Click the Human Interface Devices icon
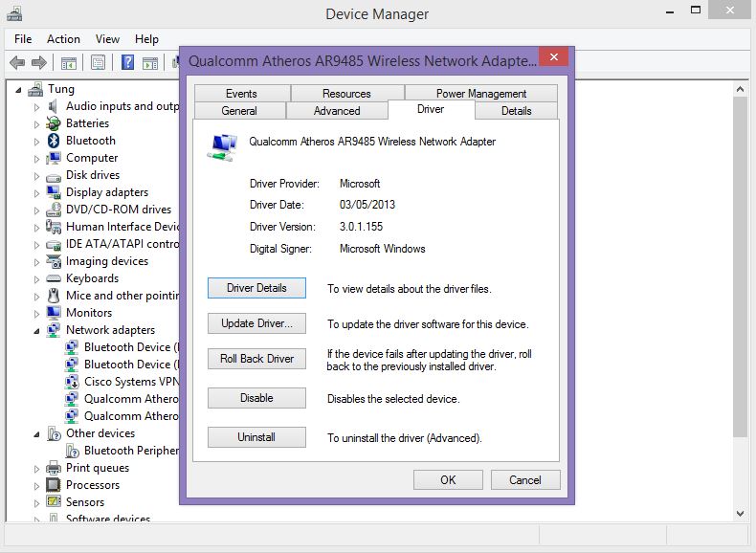 click(53, 227)
